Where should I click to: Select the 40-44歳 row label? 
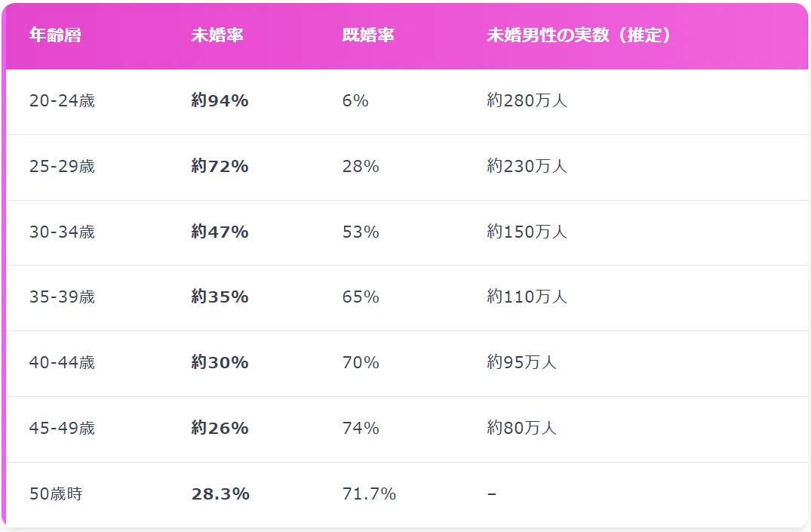62,362
